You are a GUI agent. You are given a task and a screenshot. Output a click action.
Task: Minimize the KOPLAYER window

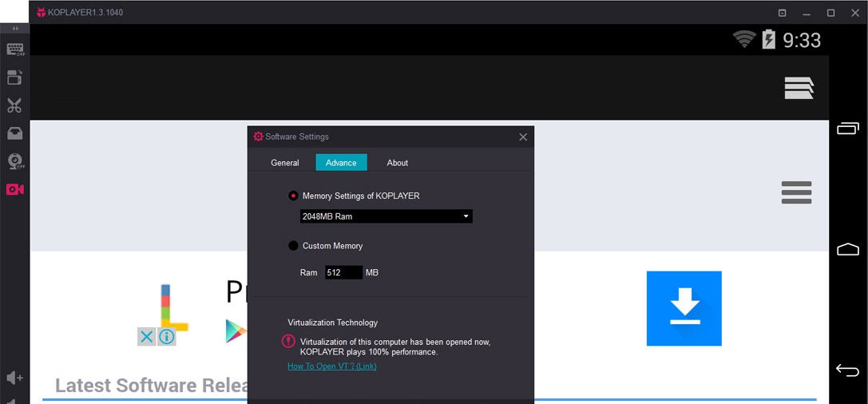pos(807,14)
